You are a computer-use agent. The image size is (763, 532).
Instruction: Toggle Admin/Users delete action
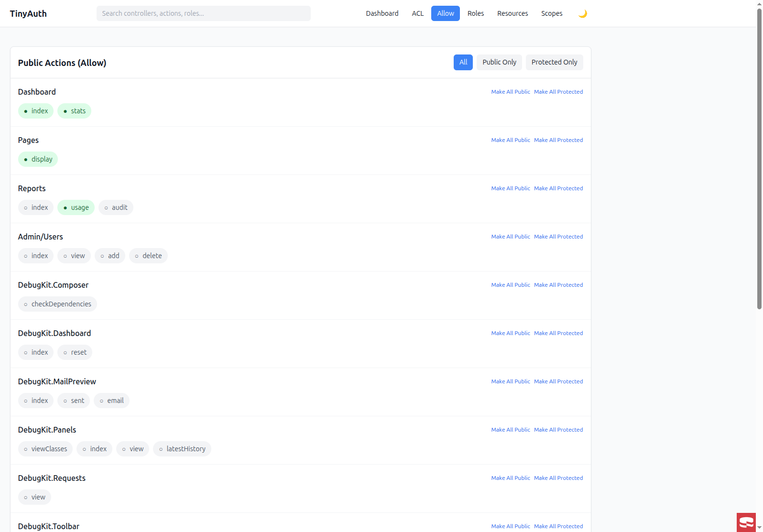click(148, 256)
